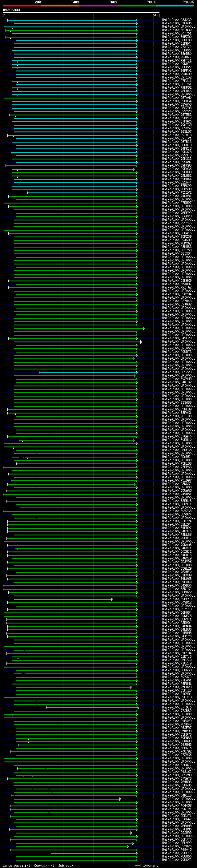Click UniRef100_B0VZG8 label
The width and height of the screenshot is (197, 868).
pyautogui.click(x=177, y=511)
